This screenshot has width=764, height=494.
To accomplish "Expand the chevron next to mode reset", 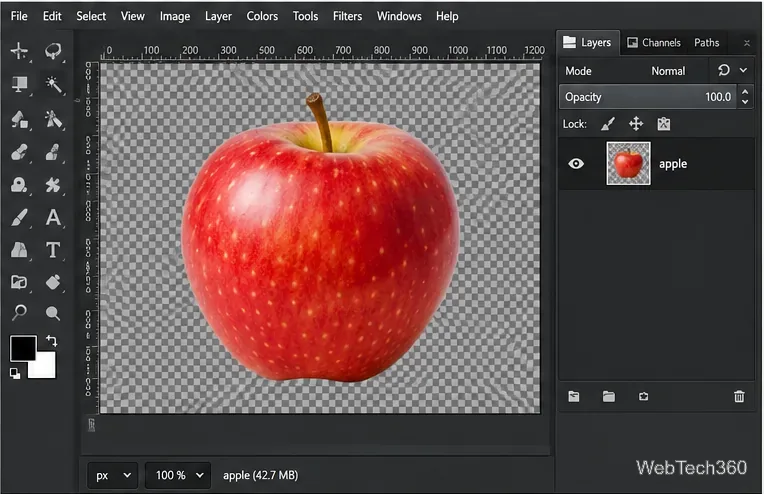I will 743,70.
